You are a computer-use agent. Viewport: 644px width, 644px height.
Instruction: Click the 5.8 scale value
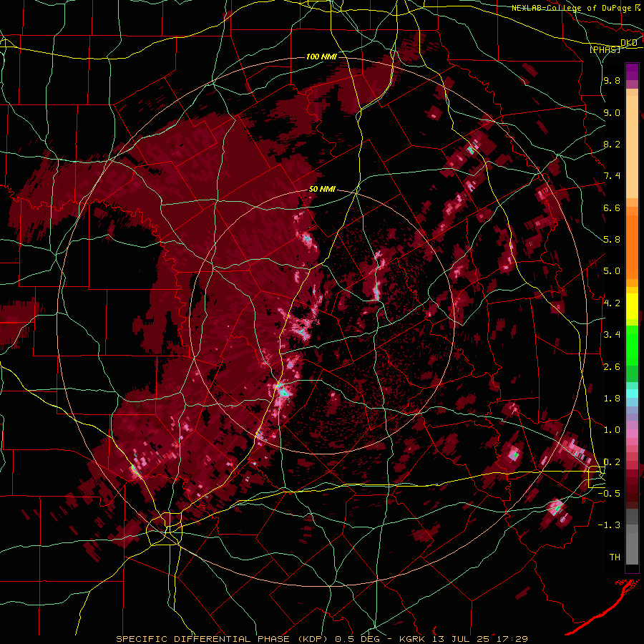(x=612, y=240)
